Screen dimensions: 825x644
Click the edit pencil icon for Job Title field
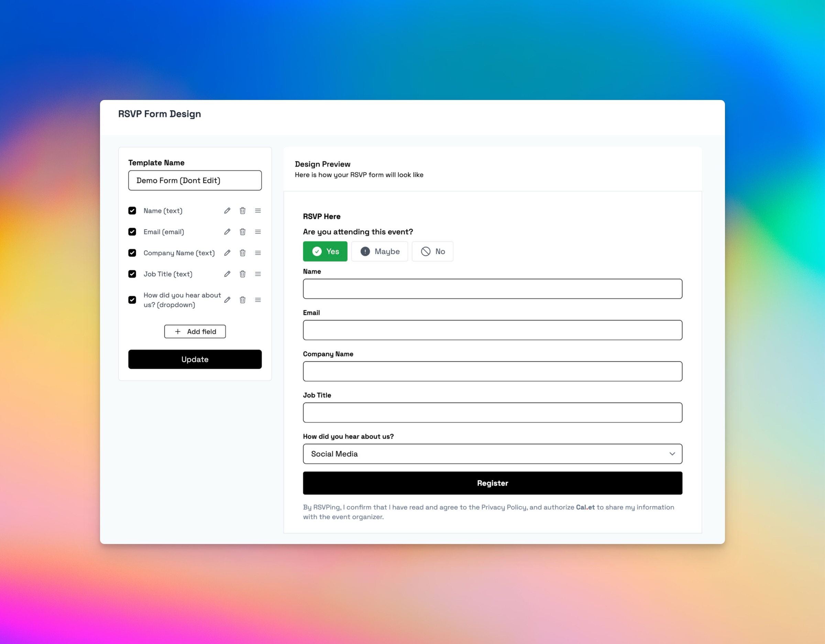click(228, 274)
